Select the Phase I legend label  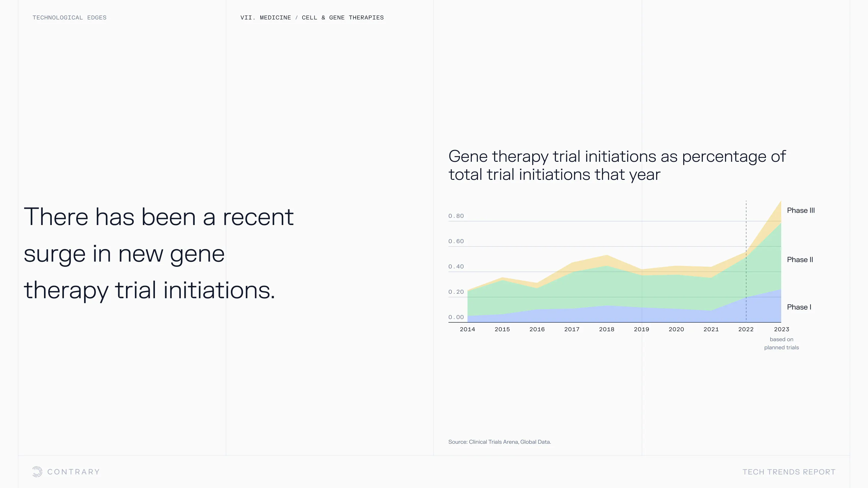[799, 307]
